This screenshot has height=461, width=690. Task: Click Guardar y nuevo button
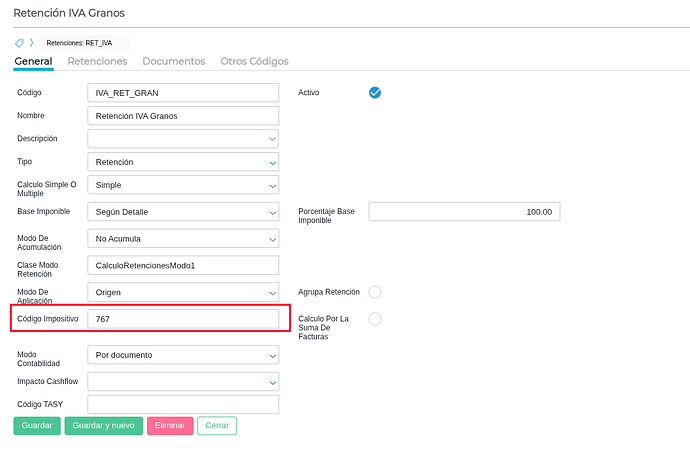[103, 425]
